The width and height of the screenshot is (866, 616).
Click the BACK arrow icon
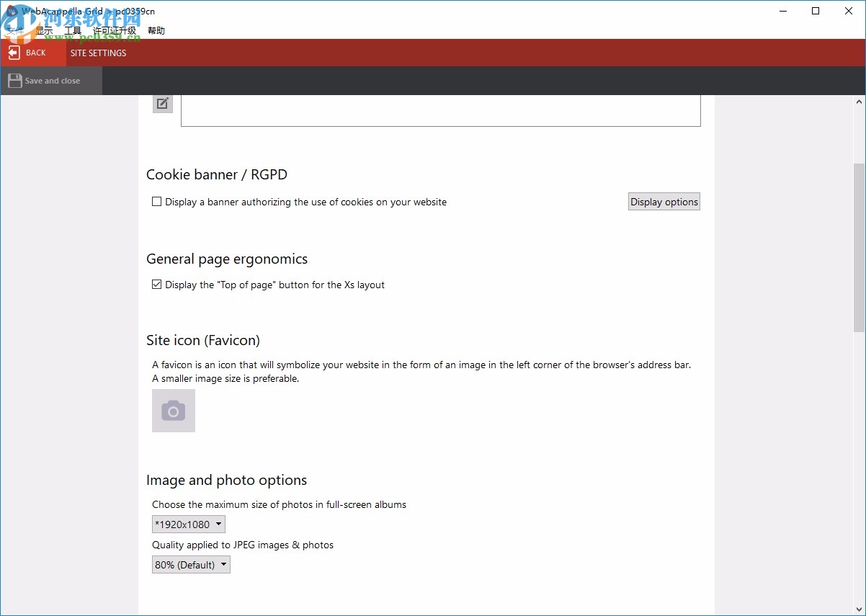14,53
